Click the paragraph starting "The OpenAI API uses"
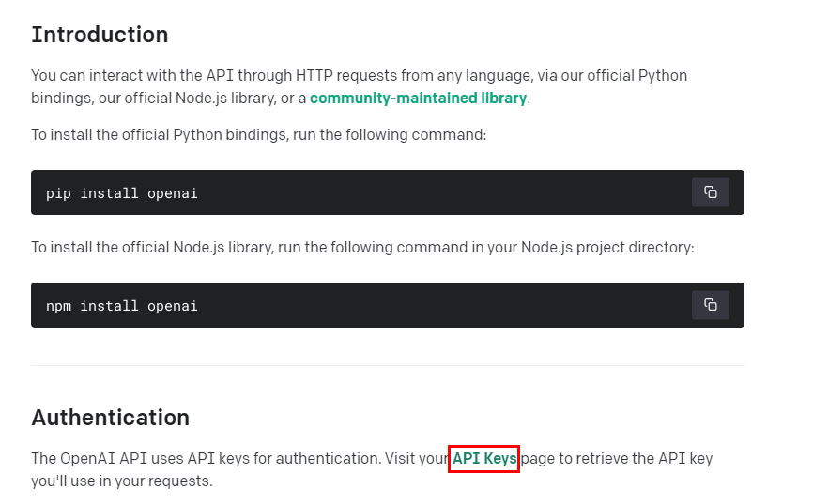This screenshot has width=813, height=504. (x=235, y=459)
